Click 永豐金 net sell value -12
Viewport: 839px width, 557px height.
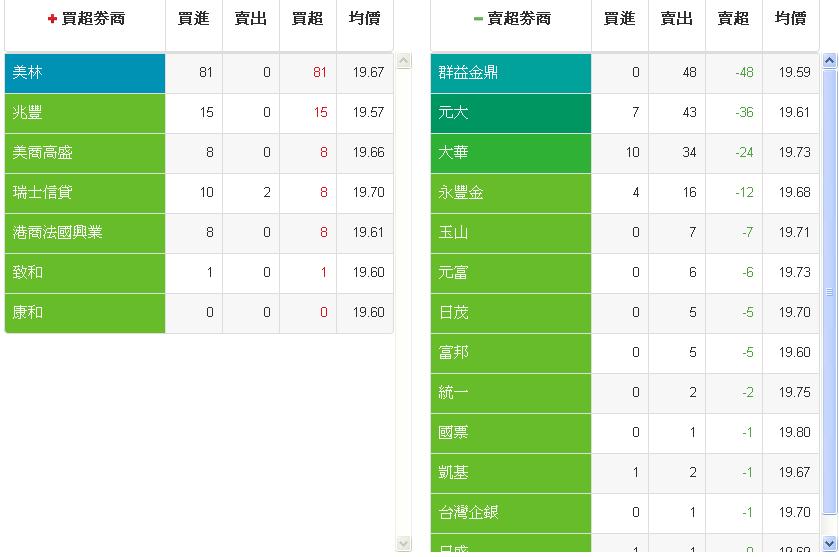pos(744,192)
